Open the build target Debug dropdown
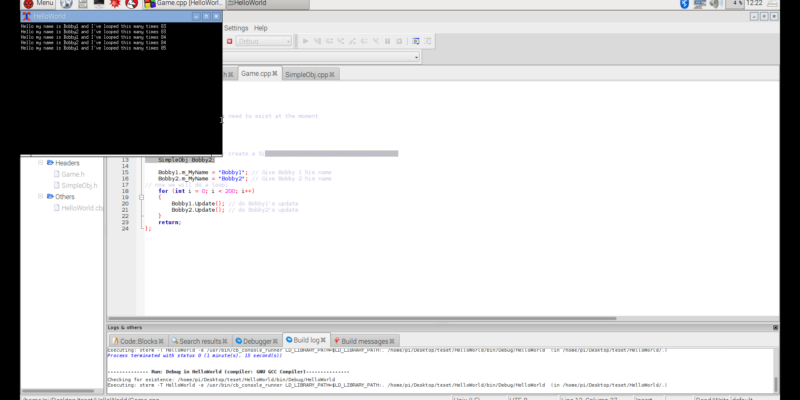The image size is (800, 400). click(264, 41)
